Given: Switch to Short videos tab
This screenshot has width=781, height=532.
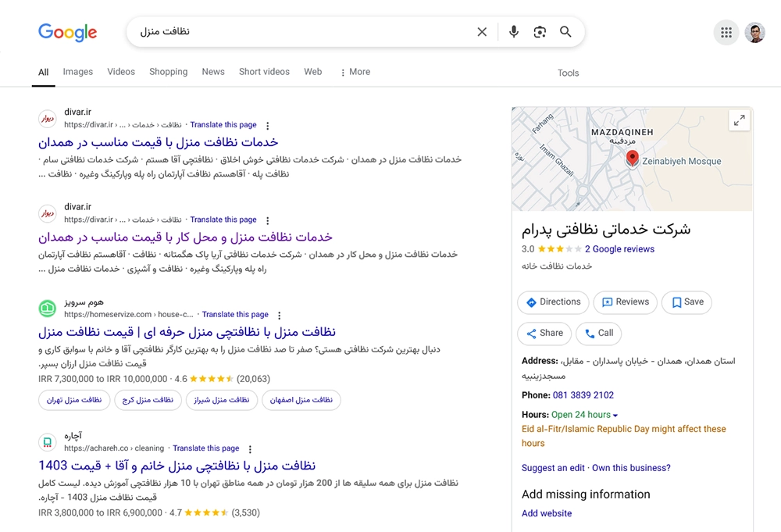Looking at the screenshot, I should coord(264,72).
